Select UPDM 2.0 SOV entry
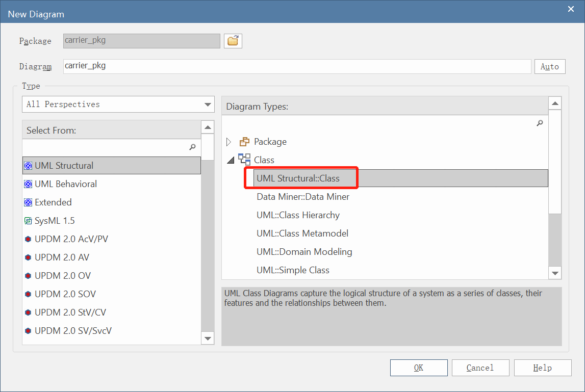 point(112,294)
